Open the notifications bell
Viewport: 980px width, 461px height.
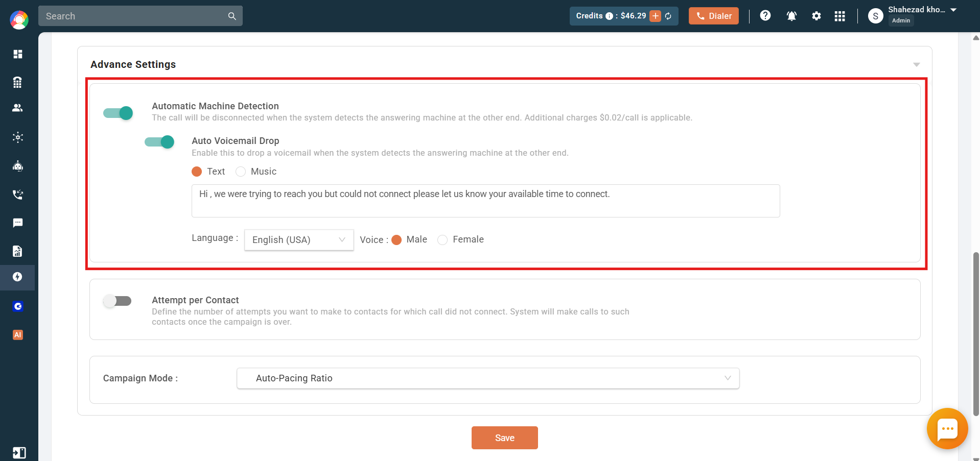(x=791, y=16)
